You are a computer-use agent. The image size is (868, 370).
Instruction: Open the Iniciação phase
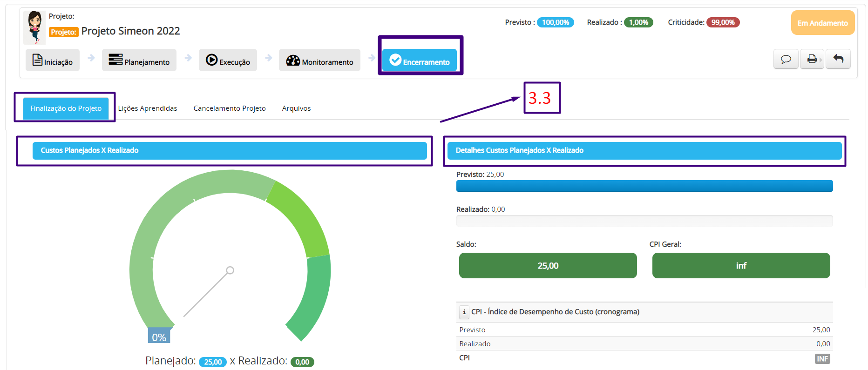pos(53,60)
